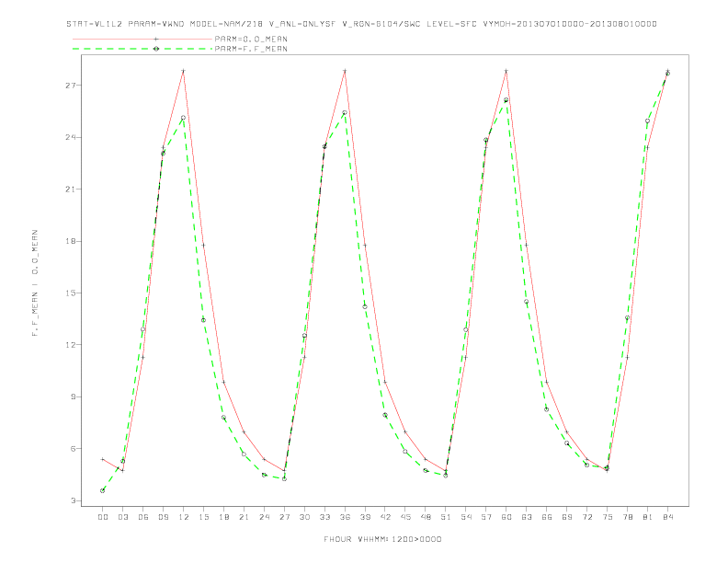Click the red peak data point at hour 36
The height and width of the screenshot is (563, 728).
345,71
